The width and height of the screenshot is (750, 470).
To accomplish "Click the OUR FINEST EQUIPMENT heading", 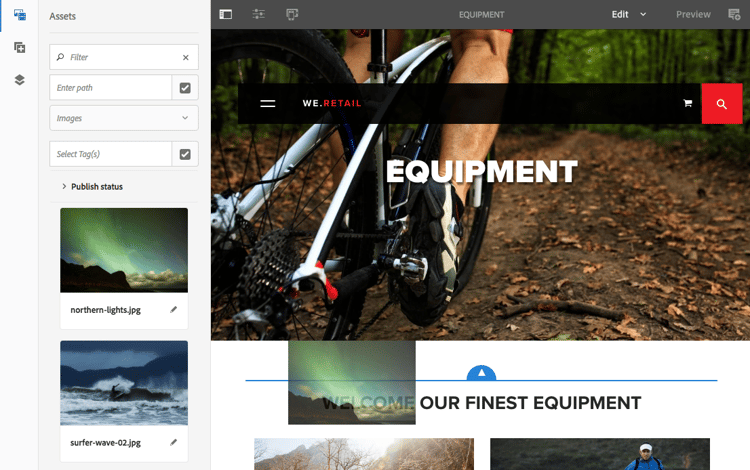I will coord(530,403).
